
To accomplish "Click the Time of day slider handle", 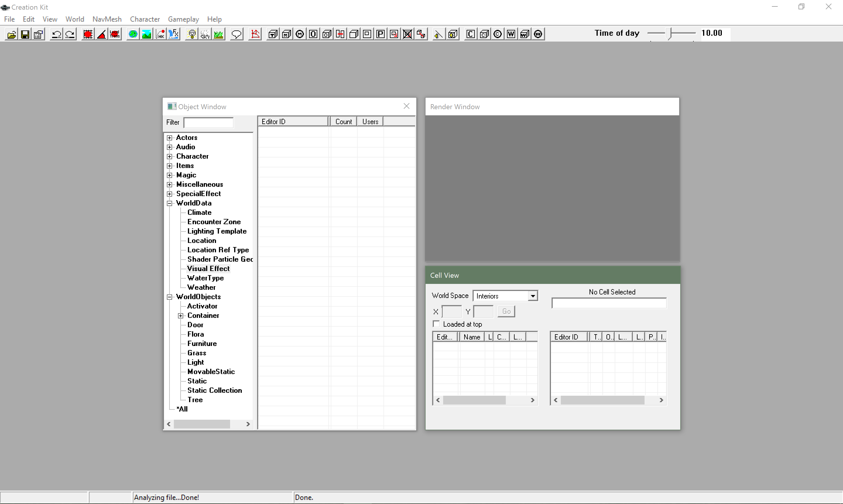I will [x=670, y=34].
